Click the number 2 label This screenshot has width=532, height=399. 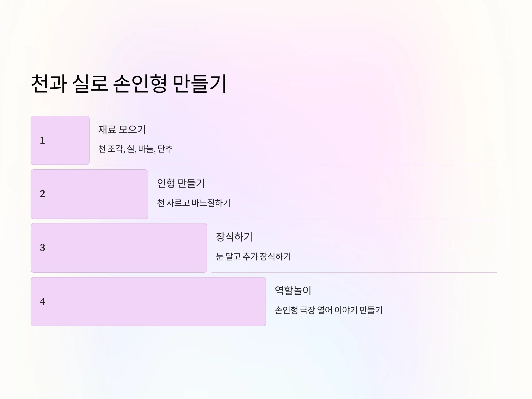[x=42, y=194]
